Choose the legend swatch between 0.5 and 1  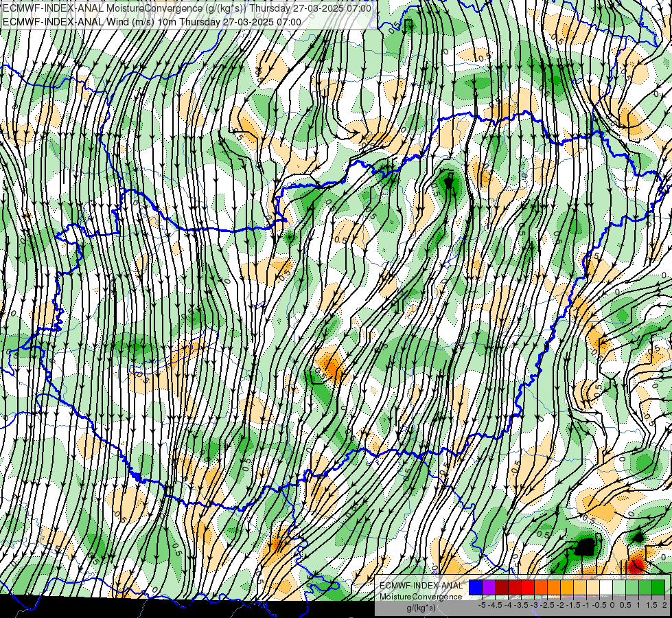632,588
